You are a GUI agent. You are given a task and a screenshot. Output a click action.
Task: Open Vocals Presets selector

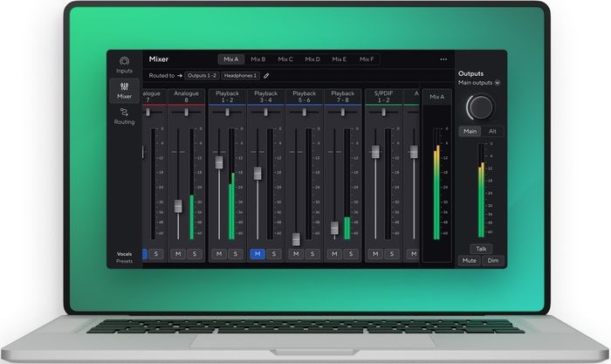pyautogui.click(x=125, y=257)
